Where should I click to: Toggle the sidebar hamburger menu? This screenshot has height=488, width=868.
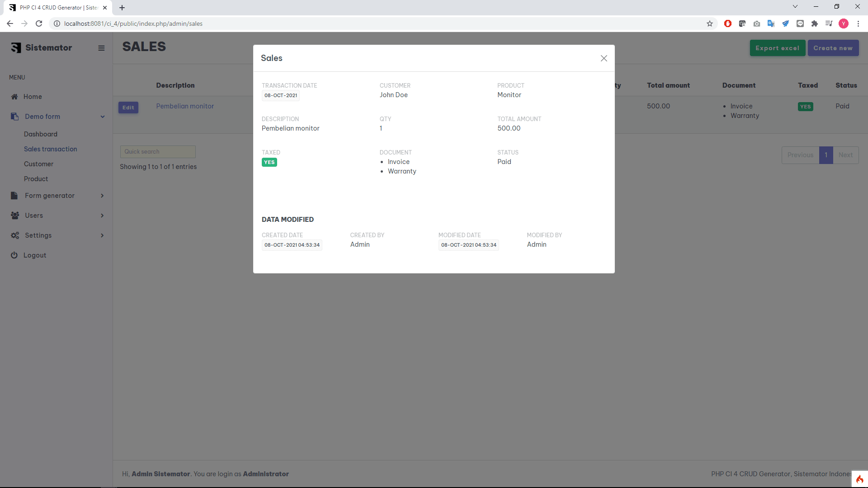[x=101, y=48]
